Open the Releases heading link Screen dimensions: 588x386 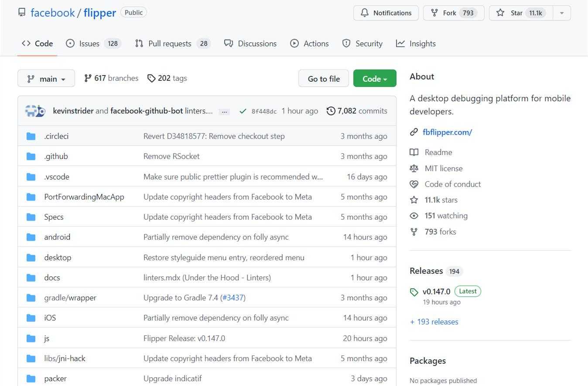[x=426, y=271]
